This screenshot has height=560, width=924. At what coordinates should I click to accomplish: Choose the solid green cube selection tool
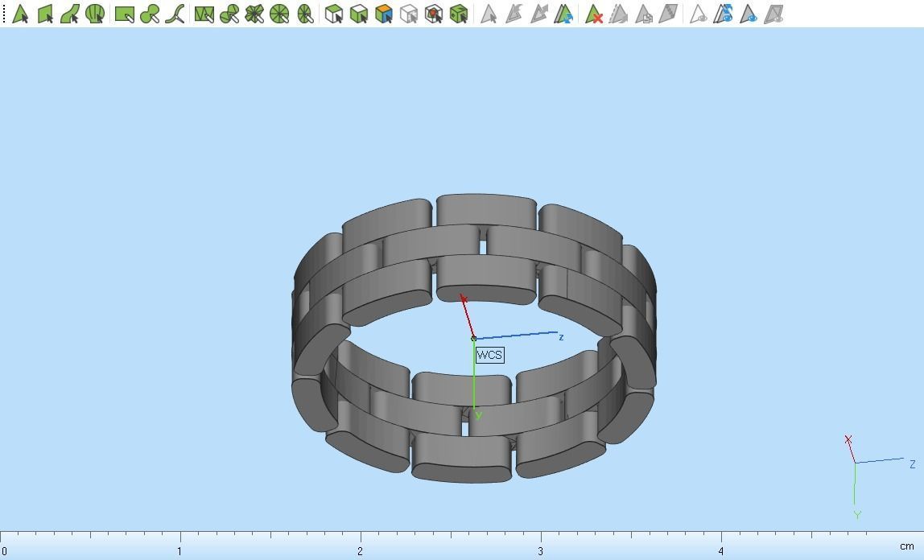tap(459, 14)
